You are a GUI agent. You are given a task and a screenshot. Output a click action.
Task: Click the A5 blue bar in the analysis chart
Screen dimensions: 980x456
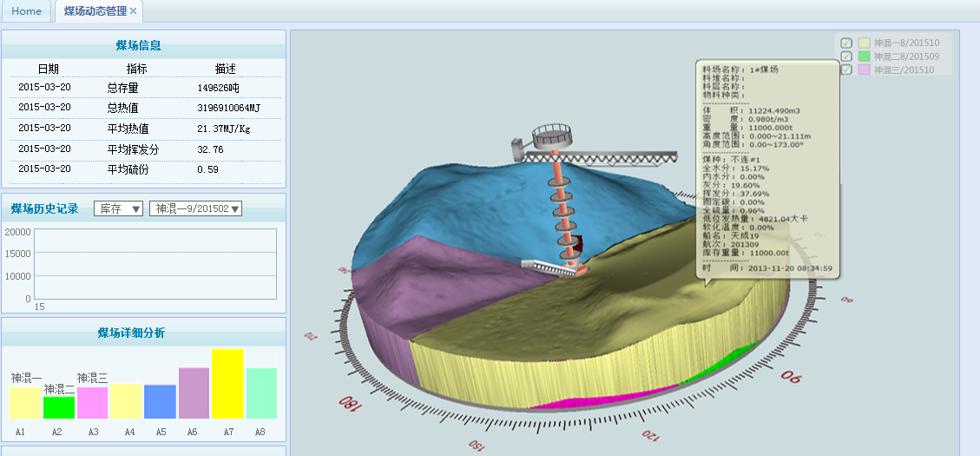pyautogui.click(x=160, y=401)
